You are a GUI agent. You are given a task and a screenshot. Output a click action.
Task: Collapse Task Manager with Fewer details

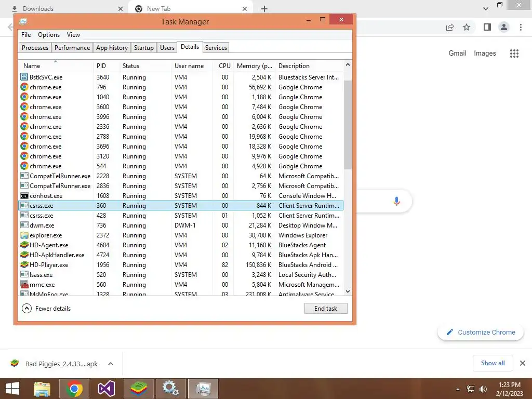point(46,309)
